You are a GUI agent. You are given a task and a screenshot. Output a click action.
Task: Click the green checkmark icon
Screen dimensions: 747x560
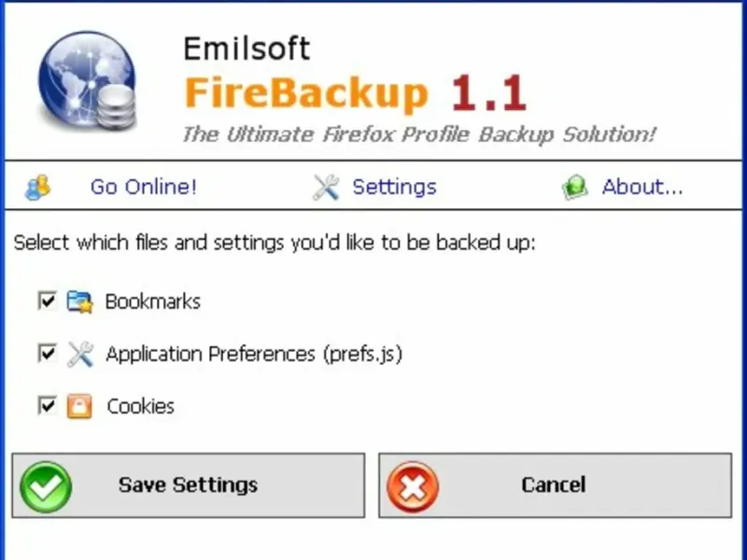[45, 486]
